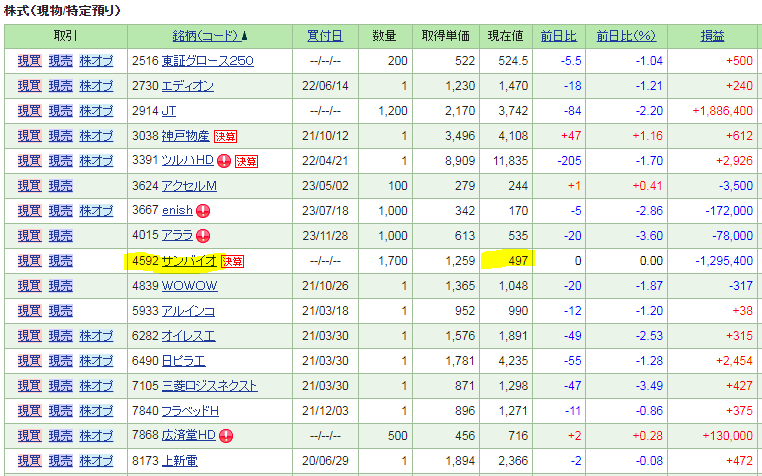Click 株オプ in 上新電 row
762x476 pixels.
[x=96, y=460]
